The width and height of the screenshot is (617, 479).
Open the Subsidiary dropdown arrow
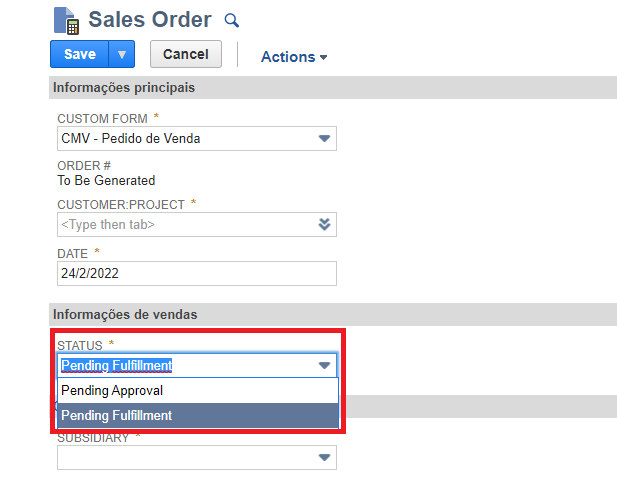(x=324, y=457)
